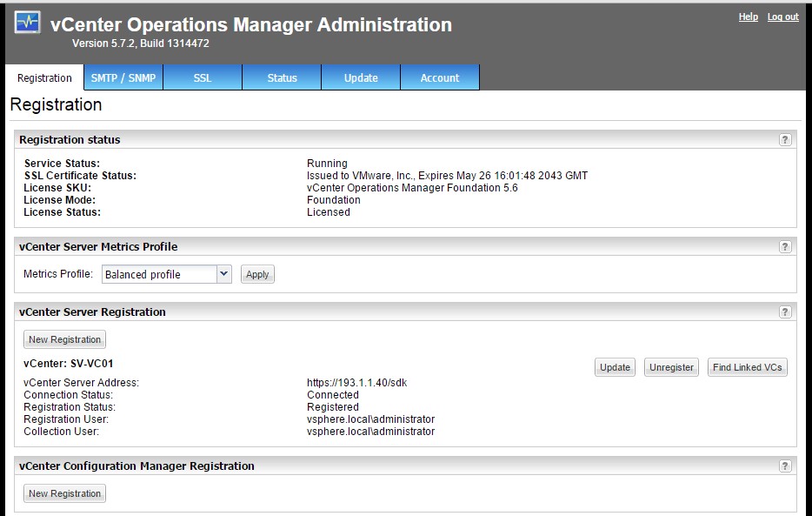This screenshot has width=812, height=516.
Task: Click 'vCenter Operations Manager Foundation 5.6' license SKU
Action: pos(412,188)
